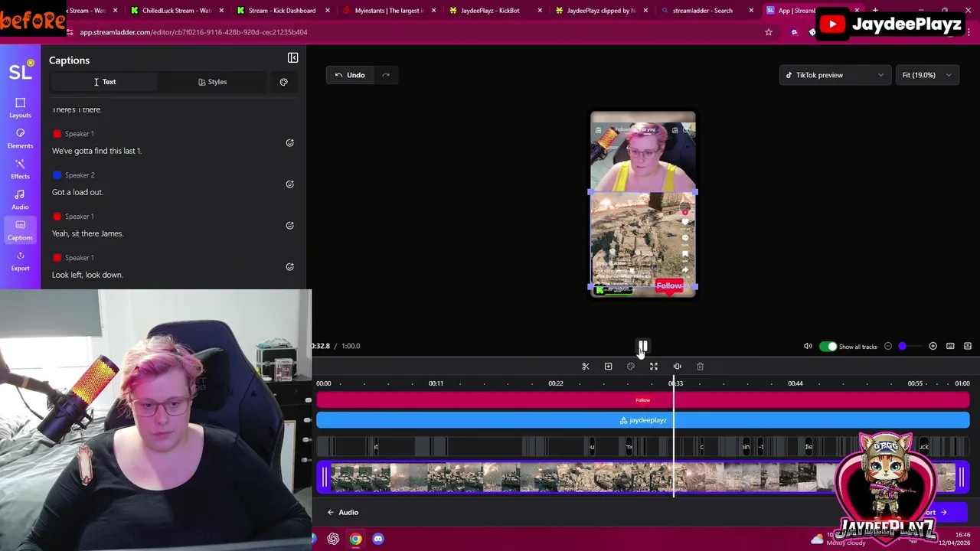This screenshot has height=551, width=980.
Task: Change speaker for 'Yeah, sit there James.'
Action: 73,217
